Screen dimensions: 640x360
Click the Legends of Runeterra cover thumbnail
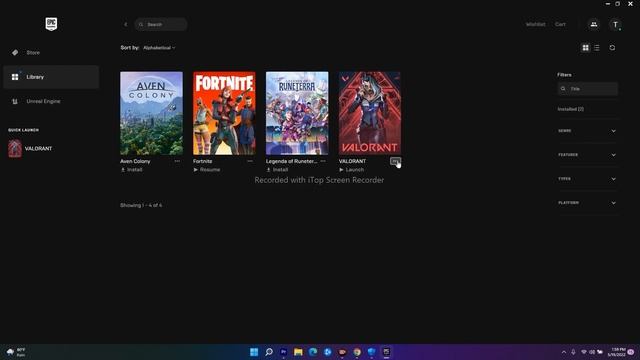pyautogui.click(x=297, y=113)
